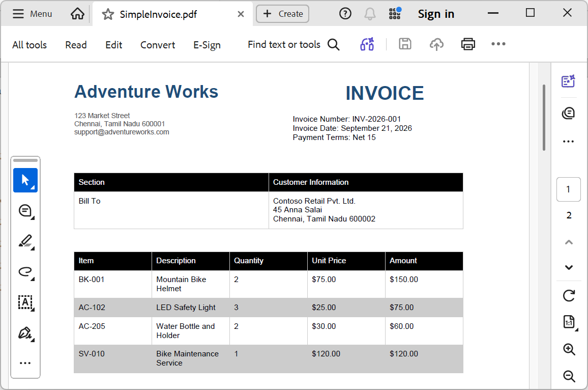588x390 pixels.
Task: Launch the AI Assistant toolbar icon
Action: tap(367, 44)
